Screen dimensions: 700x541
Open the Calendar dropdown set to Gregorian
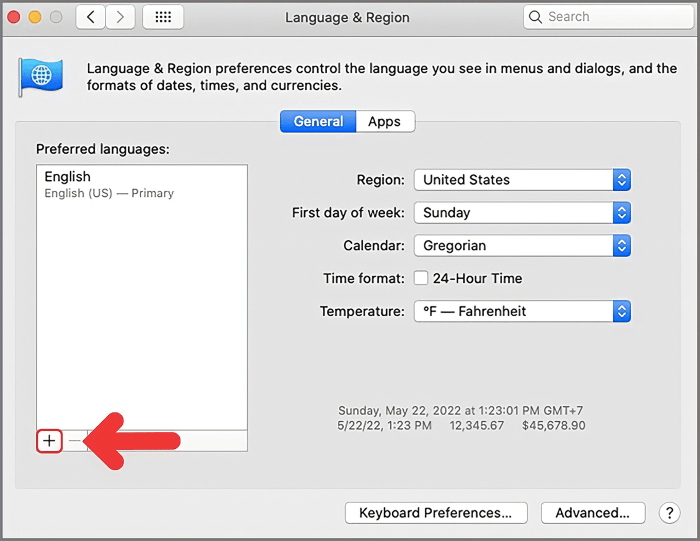click(522, 246)
